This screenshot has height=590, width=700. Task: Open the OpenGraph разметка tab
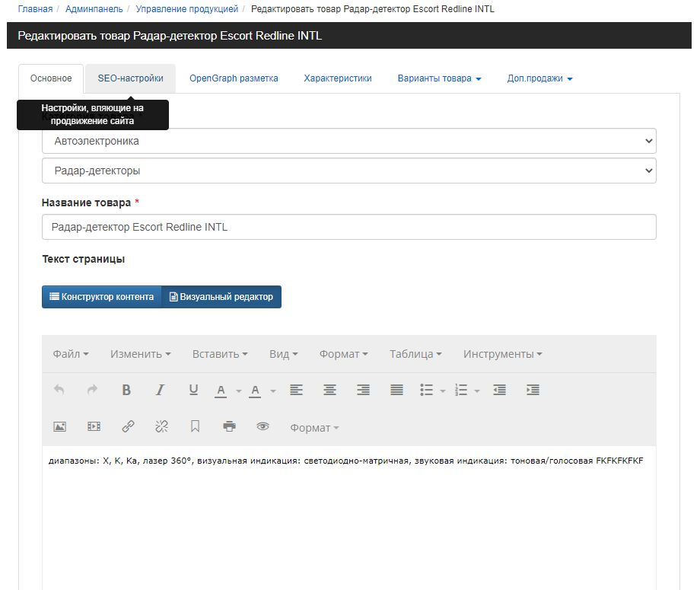coord(234,78)
